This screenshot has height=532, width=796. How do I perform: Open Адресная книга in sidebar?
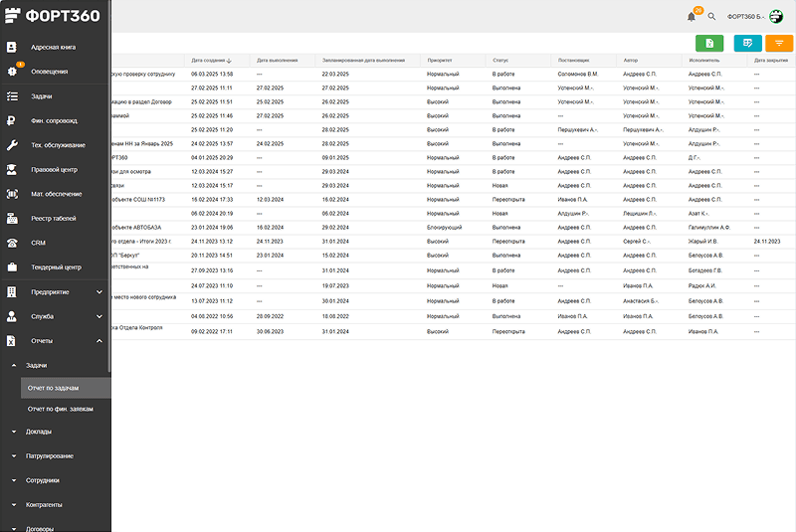pos(54,47)
